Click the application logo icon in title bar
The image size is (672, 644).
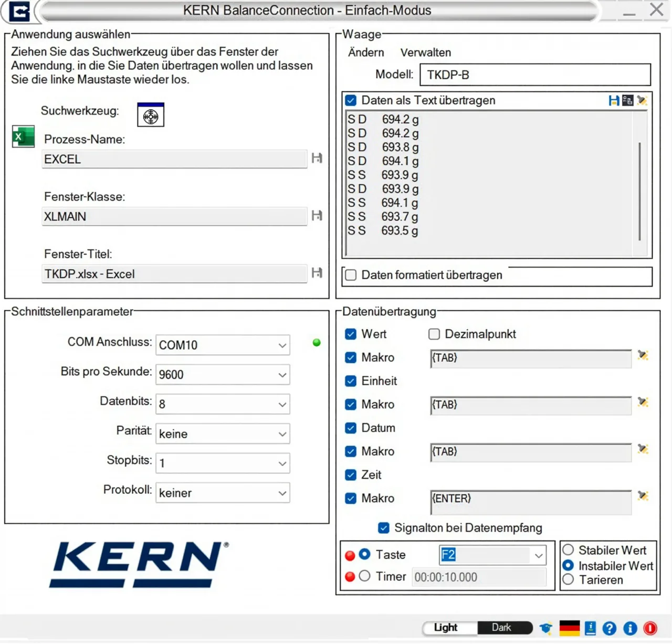point(19,12)
